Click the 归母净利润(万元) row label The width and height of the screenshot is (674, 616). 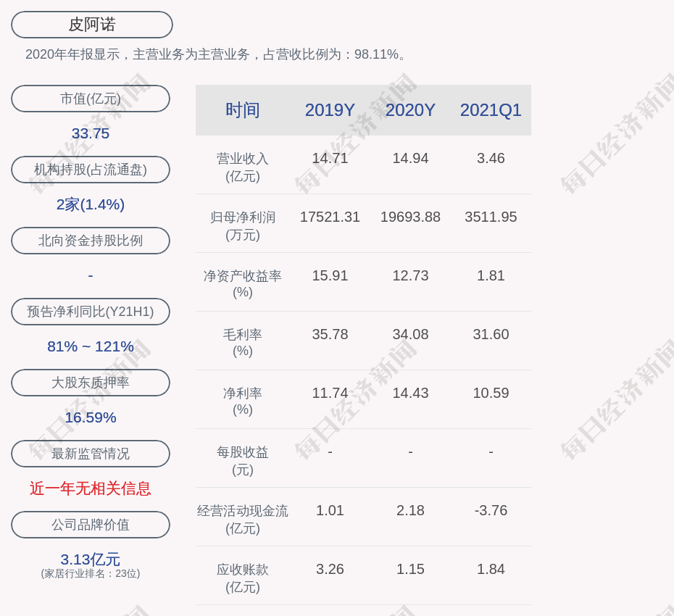(243, 226)
